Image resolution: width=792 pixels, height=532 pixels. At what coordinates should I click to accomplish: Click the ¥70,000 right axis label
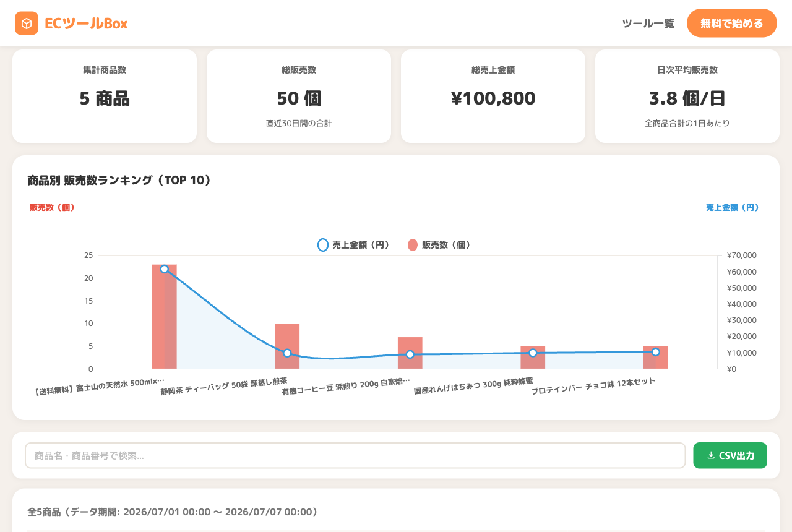(x=742, y=255)
